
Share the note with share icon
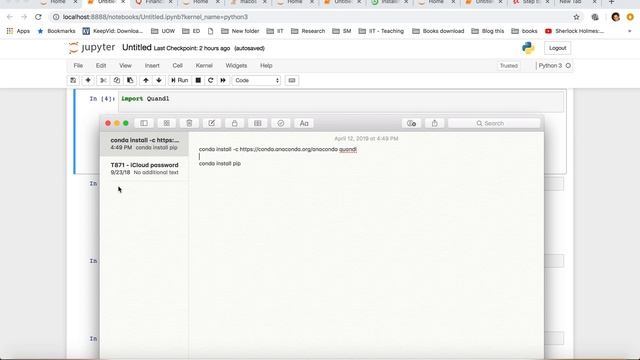(x=435, y=123)
